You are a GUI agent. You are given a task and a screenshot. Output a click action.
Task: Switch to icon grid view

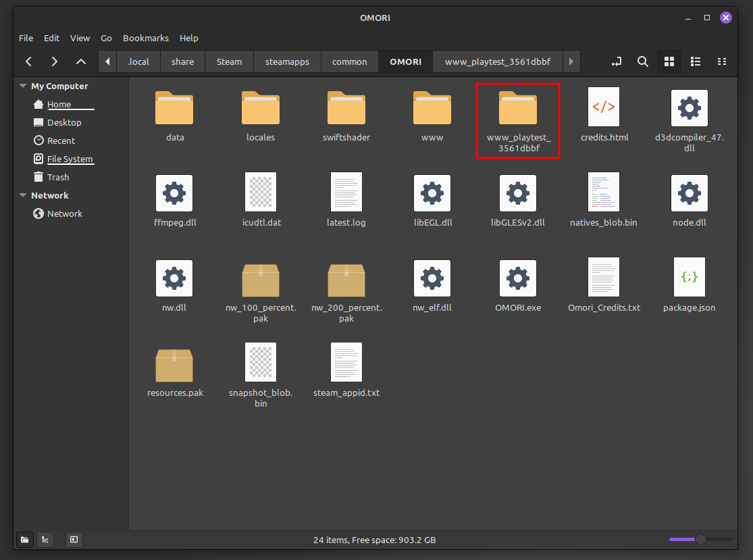coord(669,61)
